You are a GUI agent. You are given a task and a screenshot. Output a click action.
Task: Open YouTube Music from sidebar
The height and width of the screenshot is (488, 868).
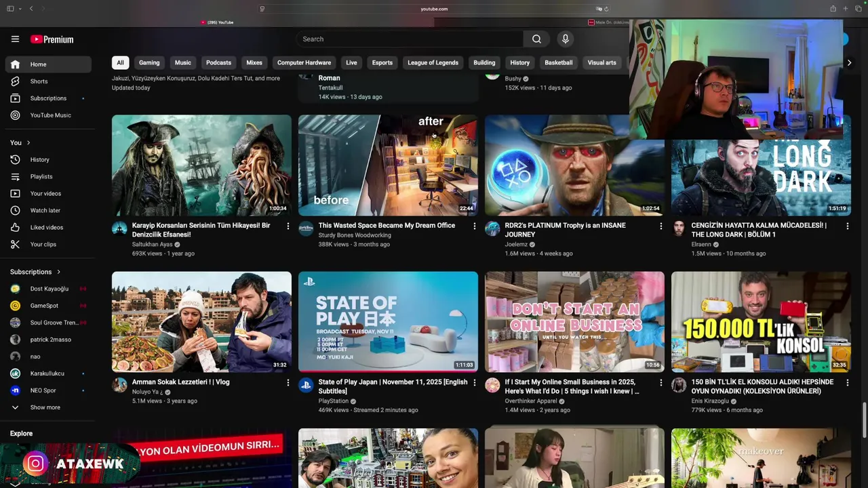[x=48, y=115]
